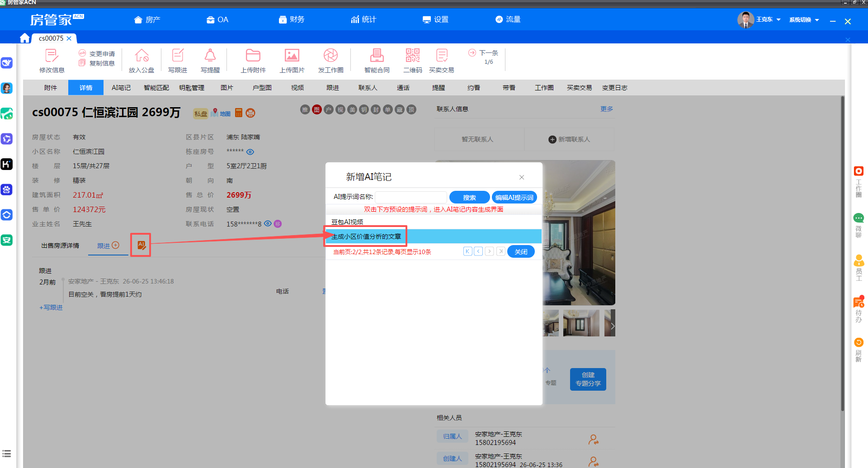The width and height of the screenshot is (868, 468).
Task: Focus the AI提示词名称 input field
Action: pyautogui.click(x=411, y=197)
